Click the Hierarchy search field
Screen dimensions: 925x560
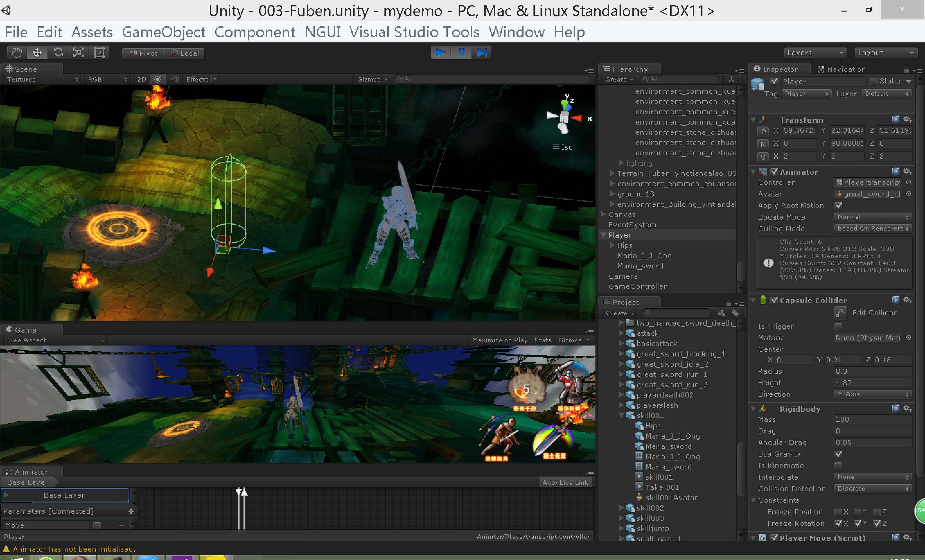(680, 79)
